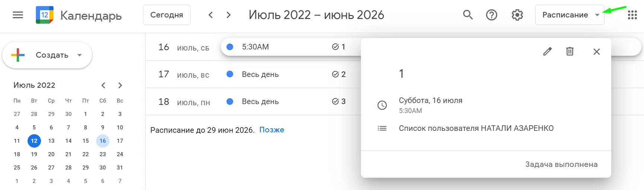The image size is (644, 190).
Task: Open the Создать dropdown arrow
Action: 79,55
